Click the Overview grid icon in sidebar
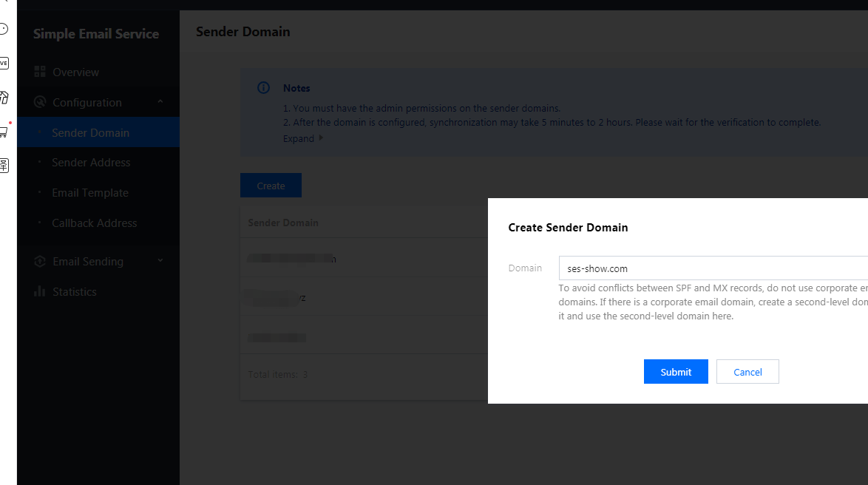 (x=40, y=72)
